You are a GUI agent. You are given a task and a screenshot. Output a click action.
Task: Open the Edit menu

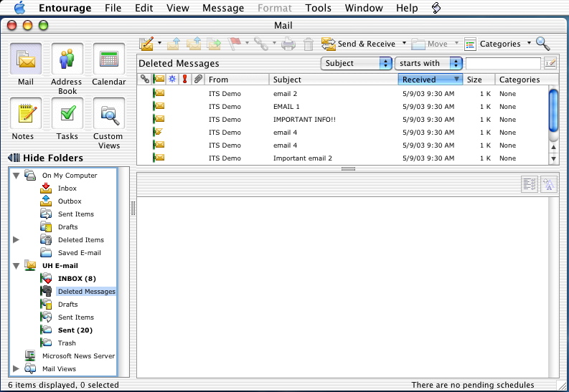(x=144, y=8)
